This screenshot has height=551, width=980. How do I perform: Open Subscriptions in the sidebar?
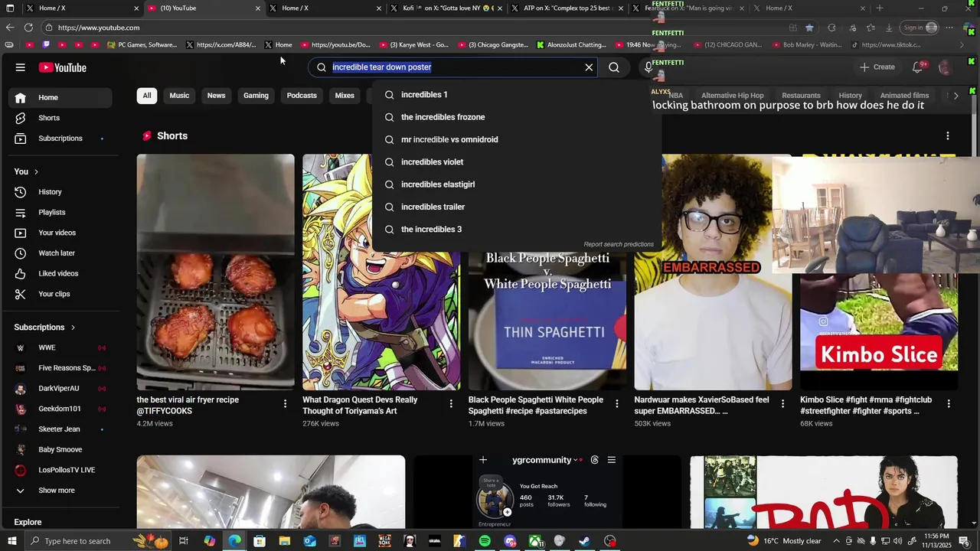point(59,139)
